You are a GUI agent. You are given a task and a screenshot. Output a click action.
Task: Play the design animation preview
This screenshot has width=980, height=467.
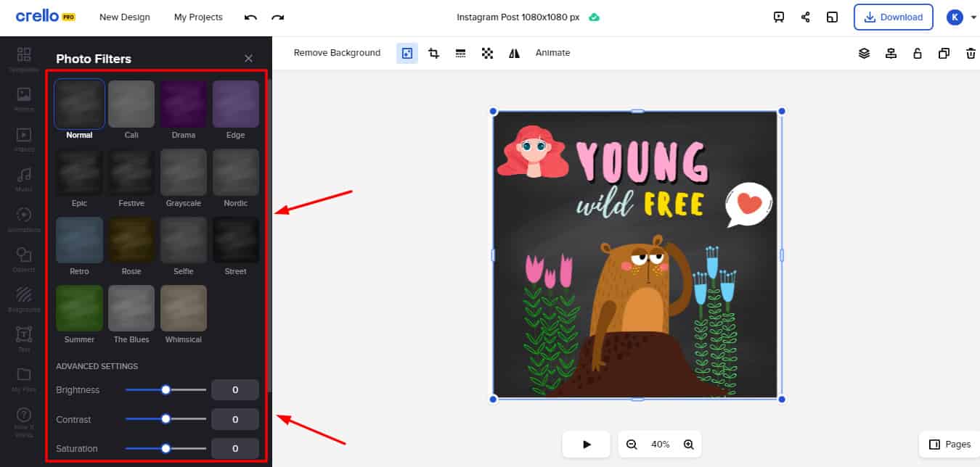[587, 445]
